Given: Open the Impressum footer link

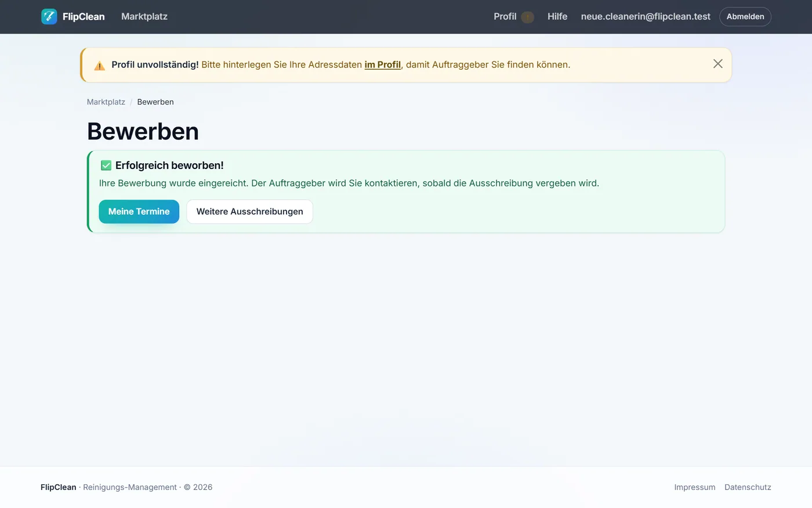Looking at the screenshot, I should (x=695, y=487).
